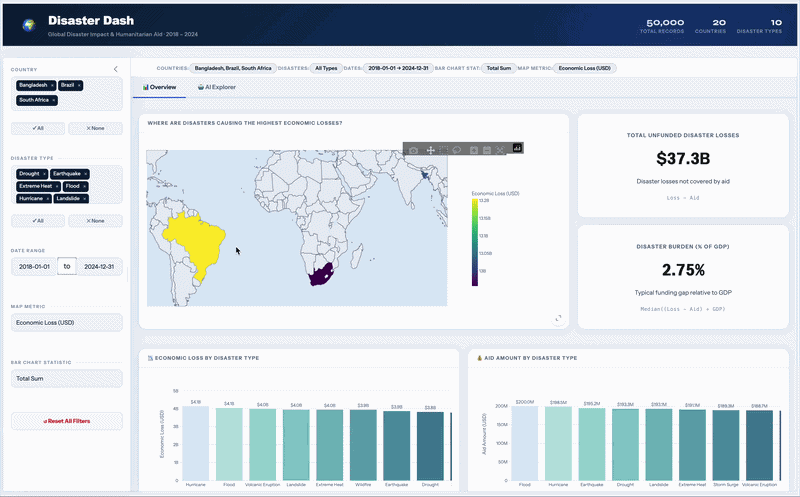Switch to the AI Explorer tab
Image resolution: width=800 pixels, height=497 pixels.
point(217,88)
